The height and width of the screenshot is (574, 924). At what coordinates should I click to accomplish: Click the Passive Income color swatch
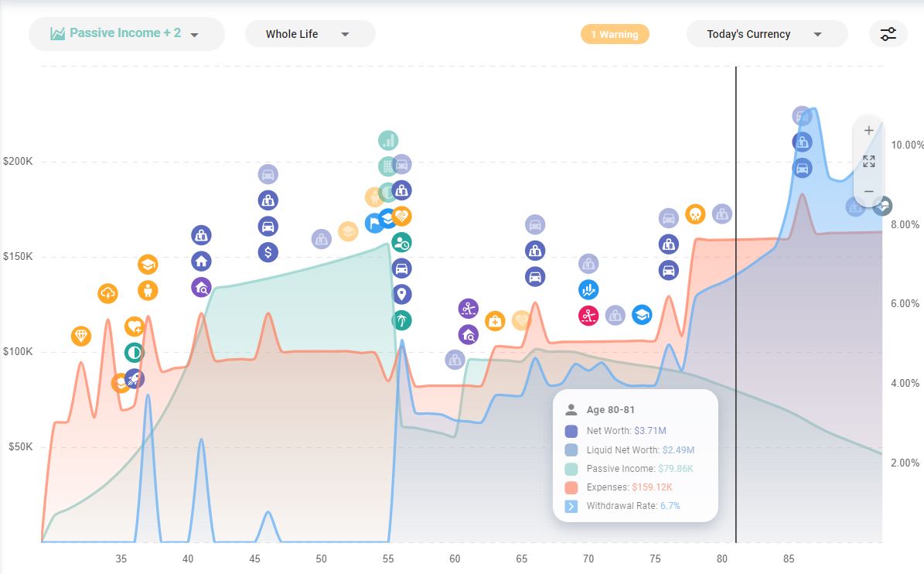click(571, 468)
